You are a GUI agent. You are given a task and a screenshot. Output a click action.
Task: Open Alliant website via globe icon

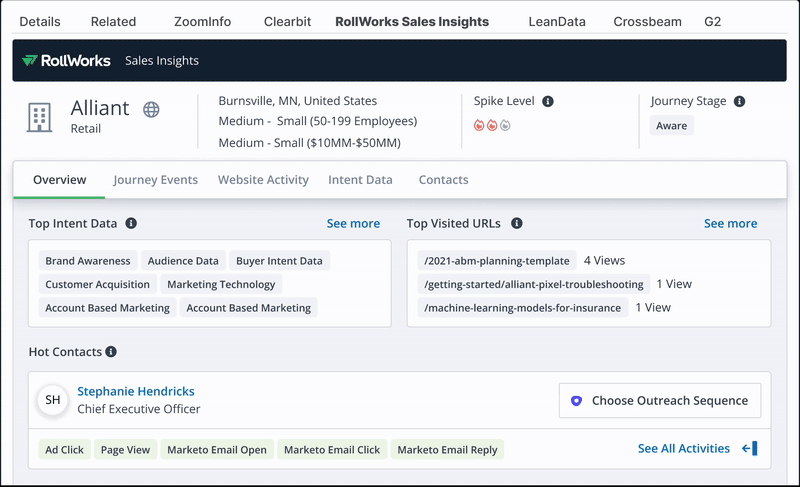point(151,109)
